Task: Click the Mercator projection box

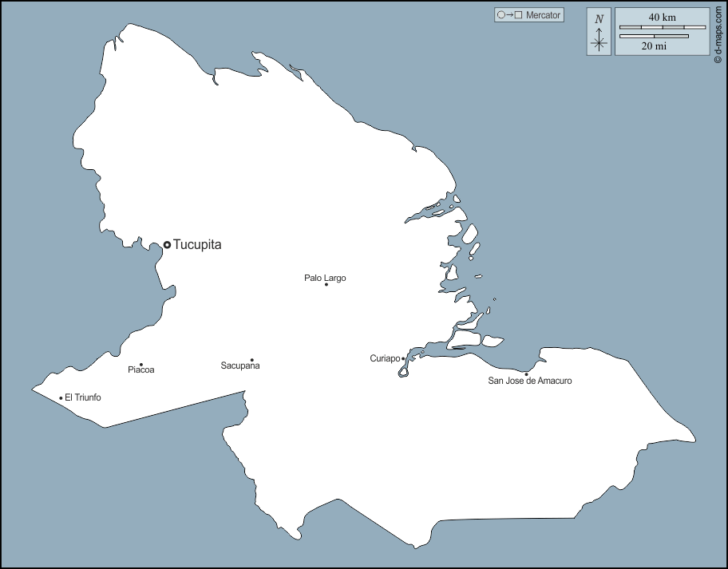Action: pos(529,15)
